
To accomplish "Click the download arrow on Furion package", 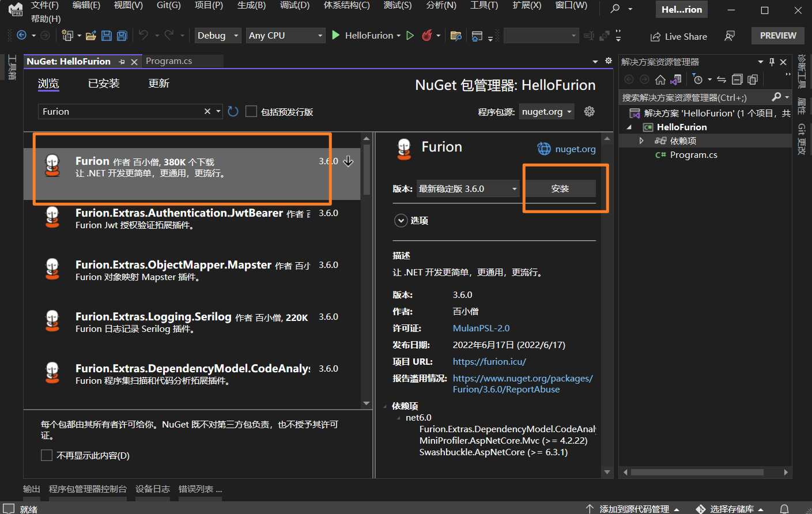I will point(348,161).
